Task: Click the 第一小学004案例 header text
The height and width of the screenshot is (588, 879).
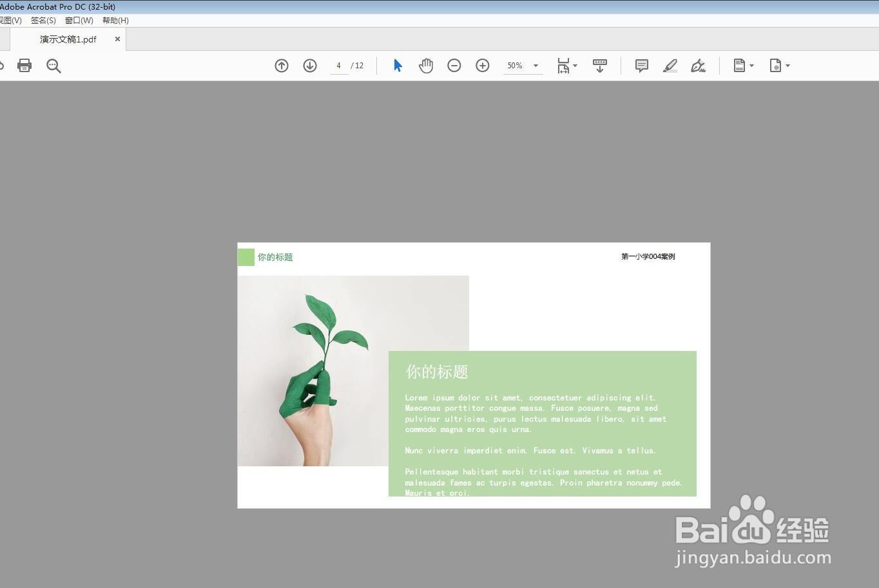Action: [x=648, y=256]
